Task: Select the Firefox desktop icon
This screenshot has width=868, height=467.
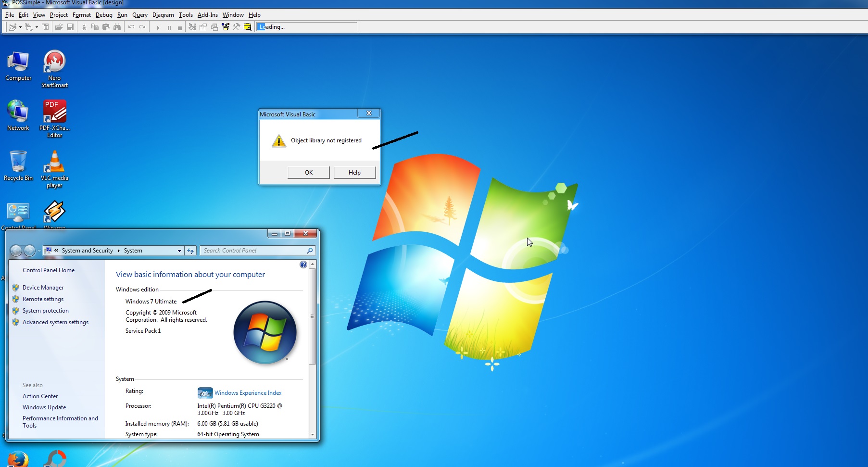Action: 18,459
